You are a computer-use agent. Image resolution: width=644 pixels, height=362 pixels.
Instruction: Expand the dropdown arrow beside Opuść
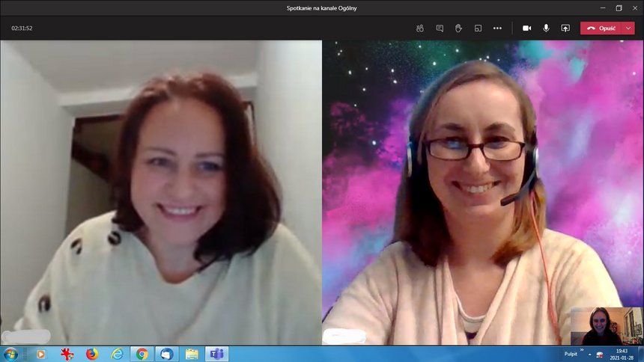(628, 28)
